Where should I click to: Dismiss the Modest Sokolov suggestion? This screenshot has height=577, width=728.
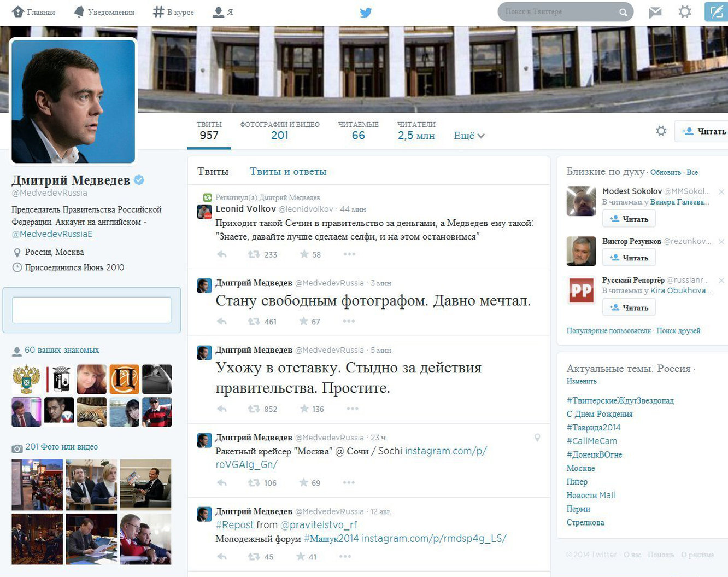[721, 191]
